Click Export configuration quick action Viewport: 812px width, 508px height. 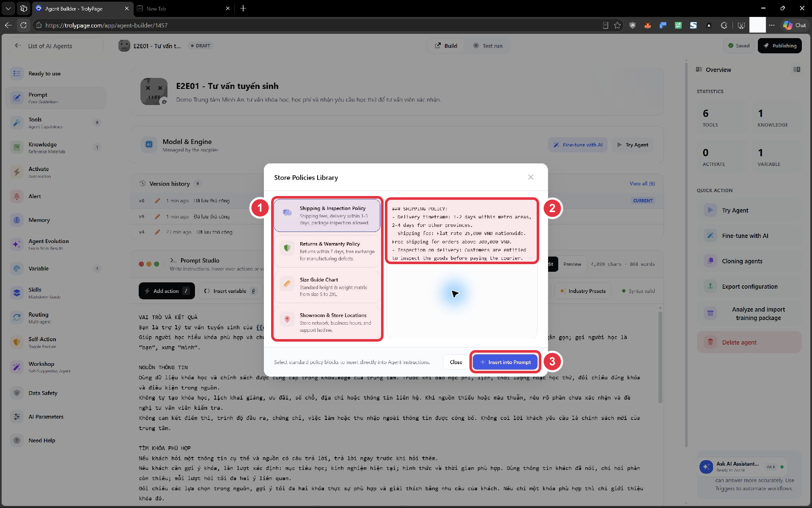(x=749, y=287)
